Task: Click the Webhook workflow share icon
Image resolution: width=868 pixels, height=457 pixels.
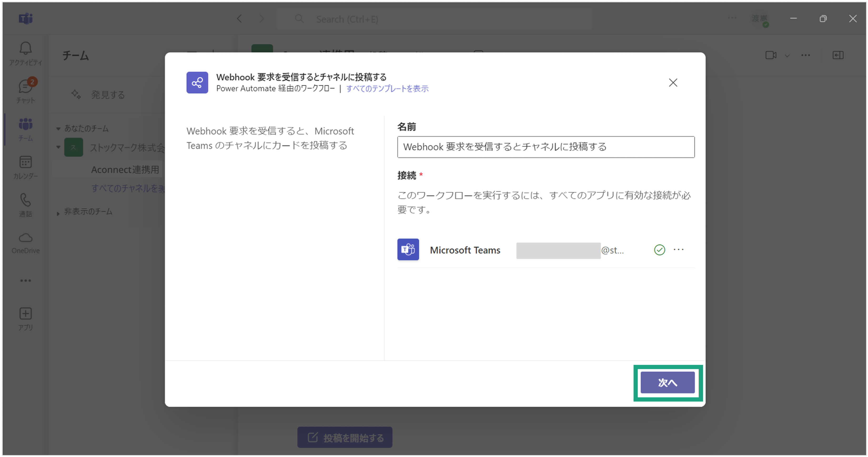Action: tap(197, 83)
